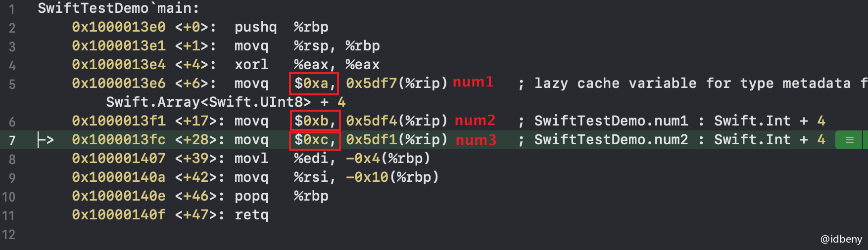868x250 pixels.
Task: Click the @idbeny watermark
Action: 841,239
